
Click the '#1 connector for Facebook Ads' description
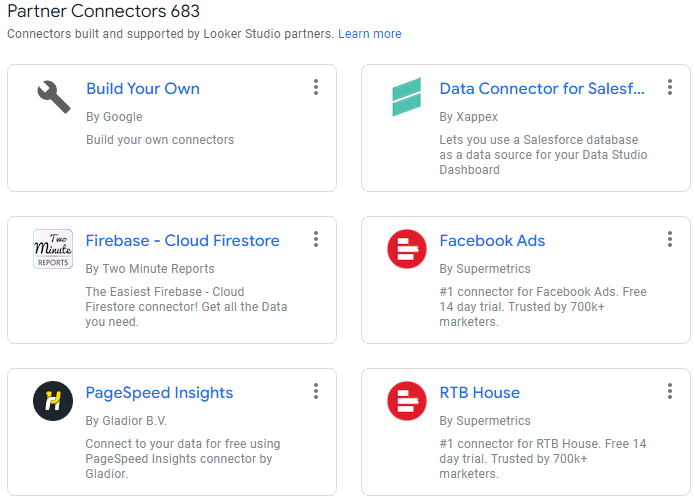543,307
